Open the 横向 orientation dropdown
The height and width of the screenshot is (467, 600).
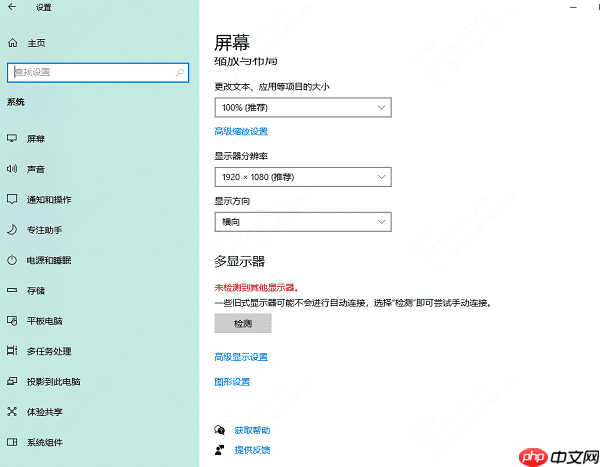pyautogui.click(x=303, y=222)
